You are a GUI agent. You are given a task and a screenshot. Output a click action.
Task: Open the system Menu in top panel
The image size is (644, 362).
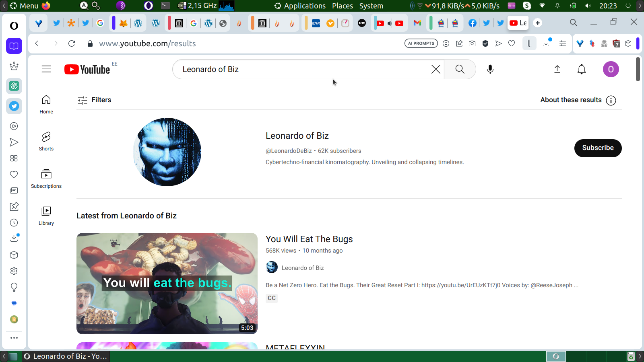(24, 6)
